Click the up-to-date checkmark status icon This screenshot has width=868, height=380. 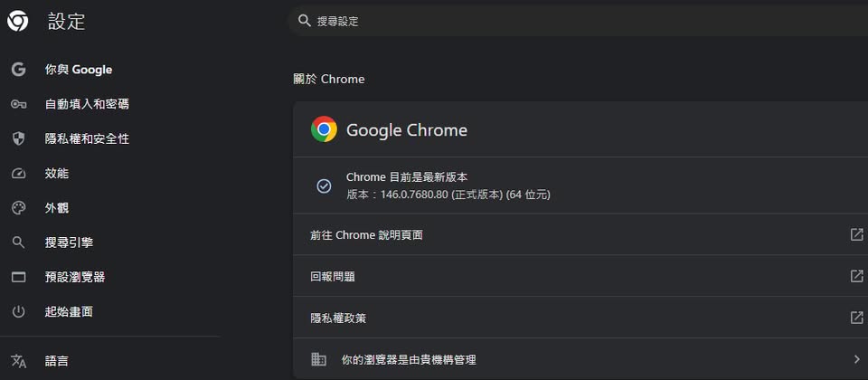tap(324, 185)
